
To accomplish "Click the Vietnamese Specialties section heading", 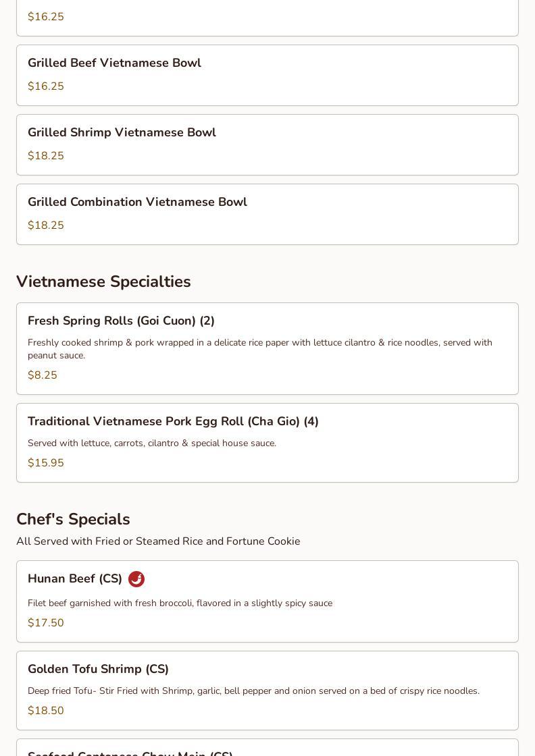I will click(103, 281).
